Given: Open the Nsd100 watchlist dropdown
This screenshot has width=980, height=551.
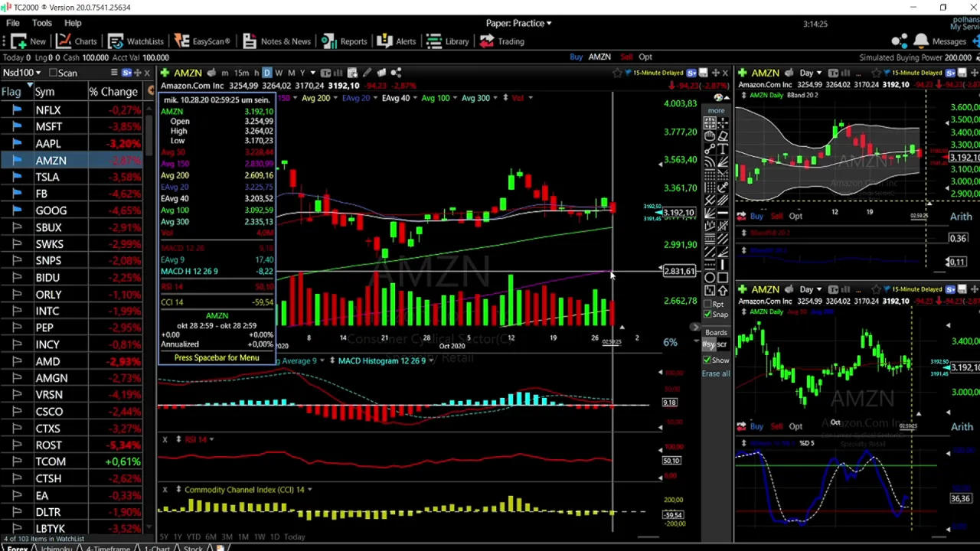Looking at the screenshot, I should pyautogui.click(x=21, y=73).
